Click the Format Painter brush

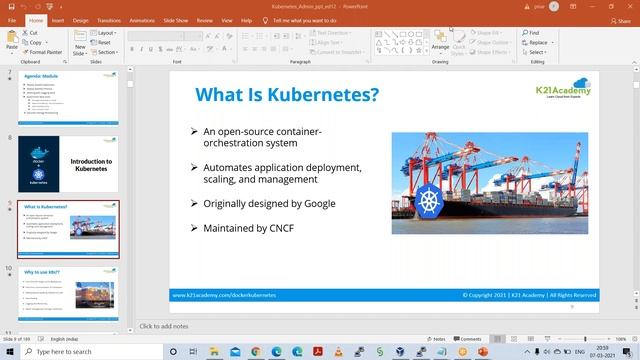(x=25, y=52)
